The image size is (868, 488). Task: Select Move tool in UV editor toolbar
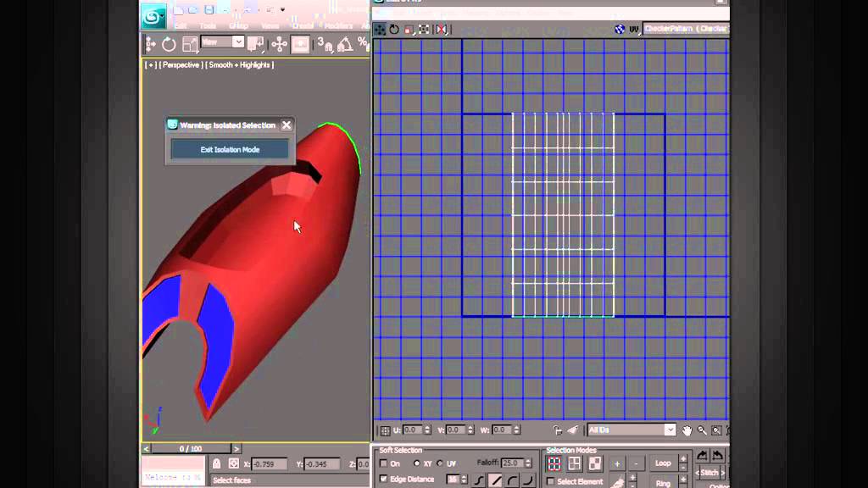click(x=380, y=30)
